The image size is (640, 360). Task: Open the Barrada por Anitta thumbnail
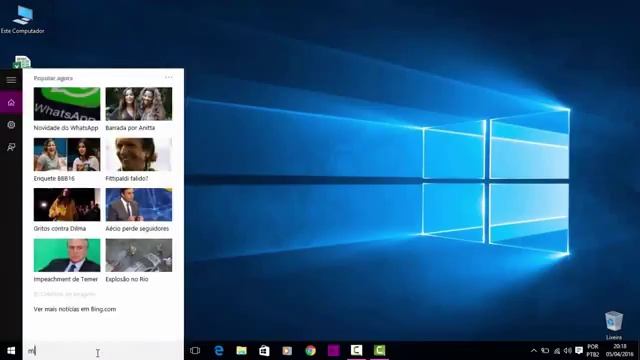pyautogui.click(x=139, y=104)
